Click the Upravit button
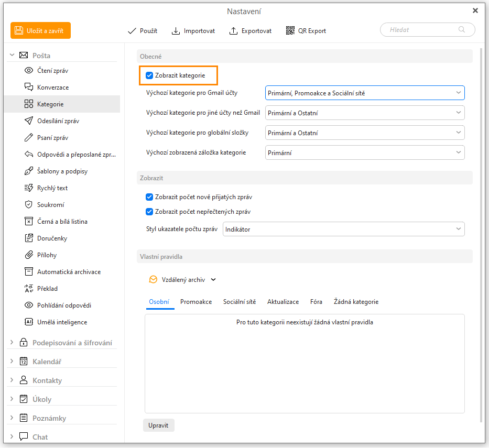Image resolution: width=489 pixels, height=448 pixels. [x=158, y=425]
